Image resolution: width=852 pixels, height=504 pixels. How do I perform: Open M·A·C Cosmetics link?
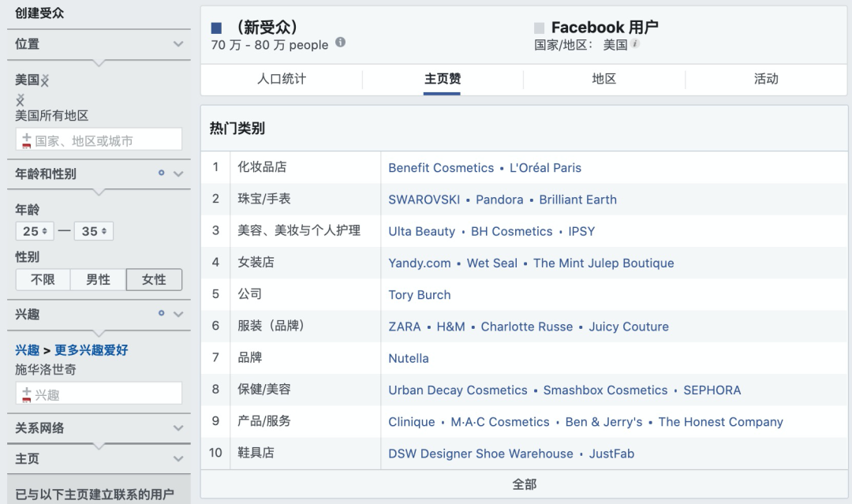[x=500, y=422]
